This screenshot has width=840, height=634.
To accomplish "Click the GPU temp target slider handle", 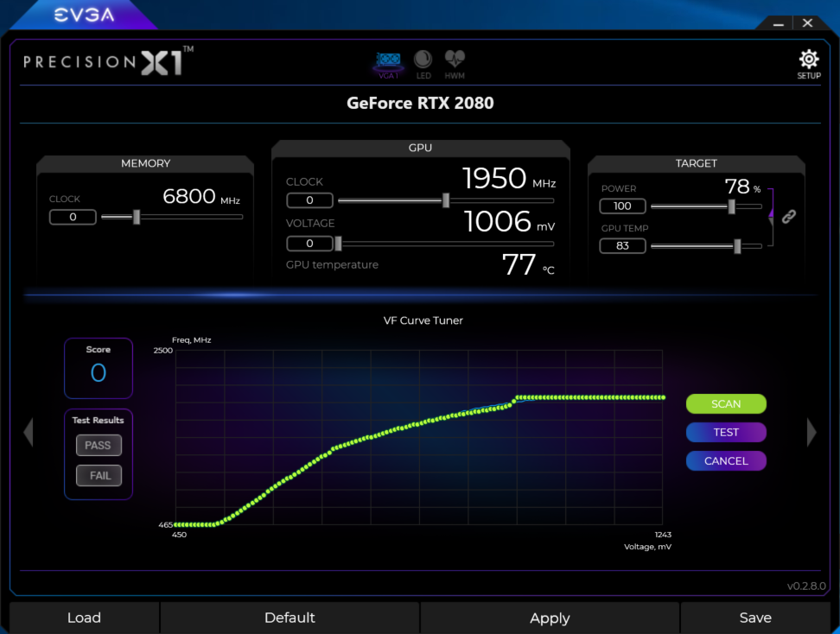I will [x=738, y=246].
